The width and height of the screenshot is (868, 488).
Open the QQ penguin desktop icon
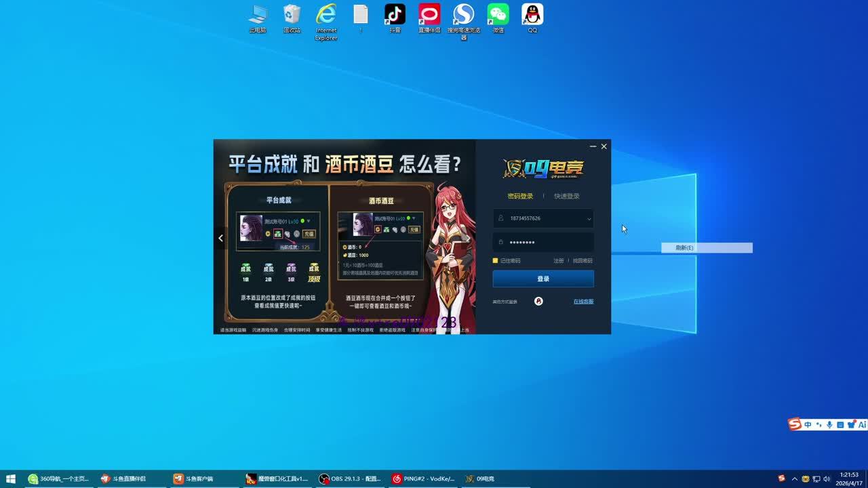(532, 15)
